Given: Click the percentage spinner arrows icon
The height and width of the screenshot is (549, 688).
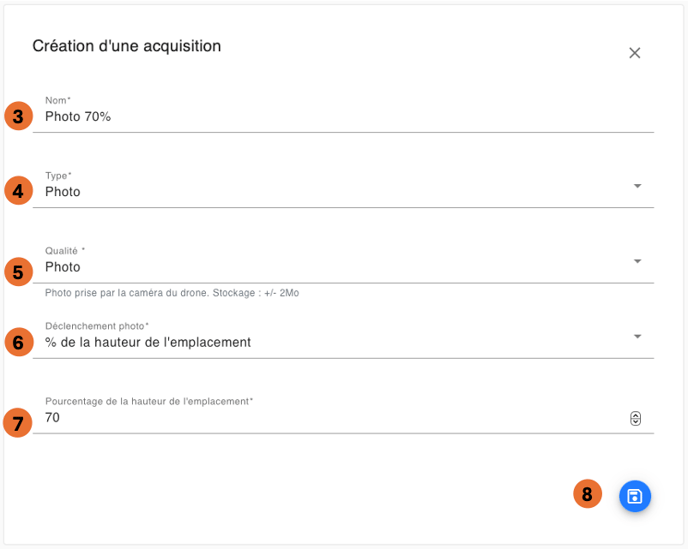Looking at the screenshot, I should coord(635,419).
